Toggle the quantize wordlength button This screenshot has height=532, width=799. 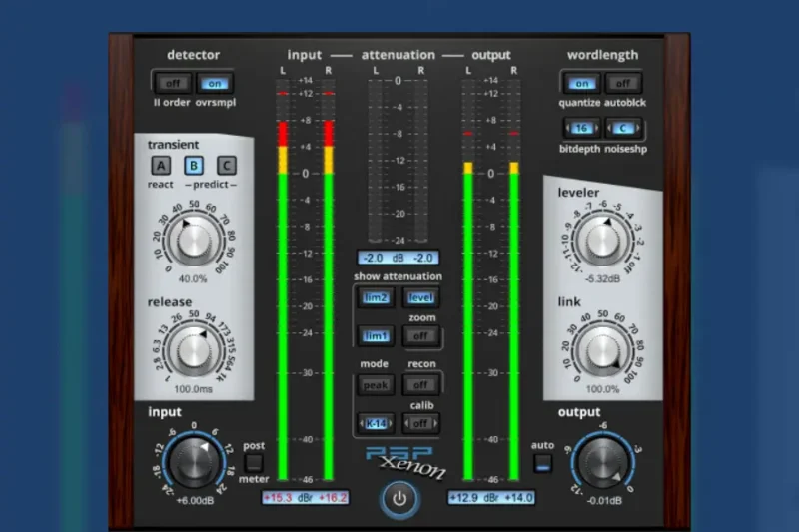coord(581,84)
